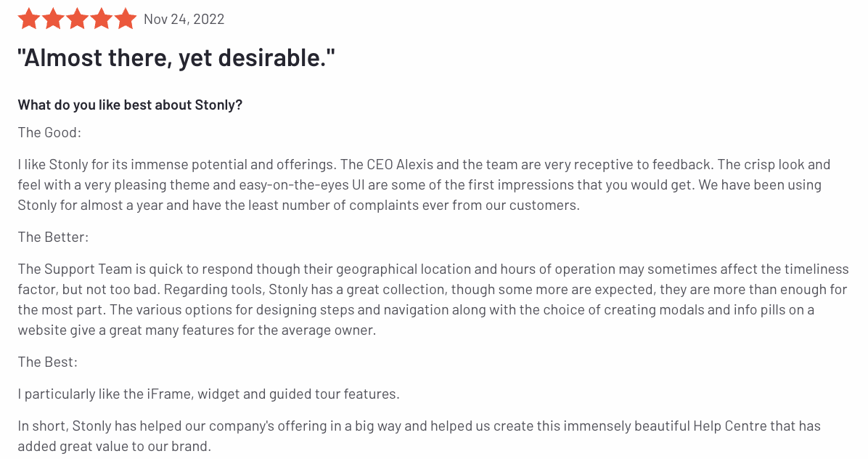Click the fourth rating star

pyautogui.click(x=102, y=19)
